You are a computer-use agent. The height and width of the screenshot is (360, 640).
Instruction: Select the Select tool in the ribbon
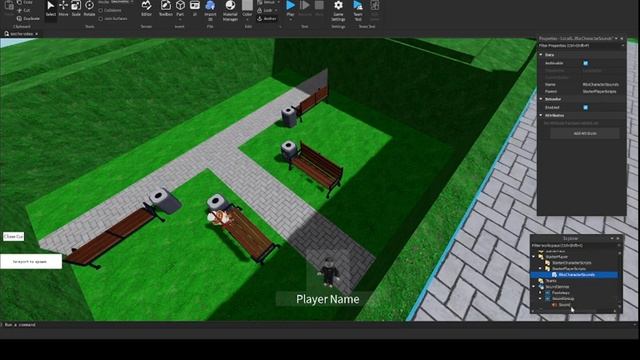pos(51,9)
